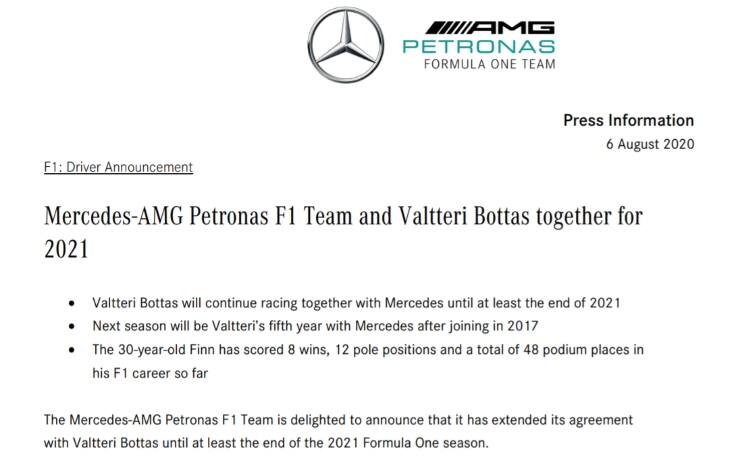Click the teal PETRONAS wordmark
This screenshot has width=738, height=462.
pyautogui.click(x=478, y=47)
